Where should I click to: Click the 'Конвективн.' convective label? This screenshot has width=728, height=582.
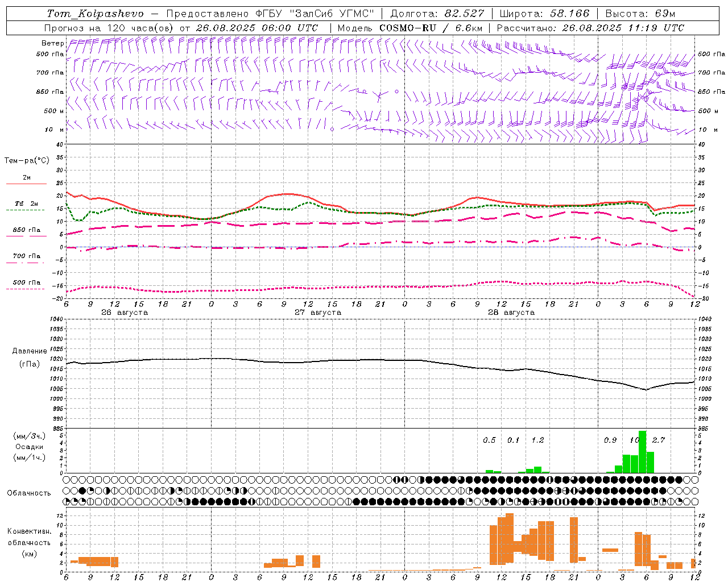[29, 531]
